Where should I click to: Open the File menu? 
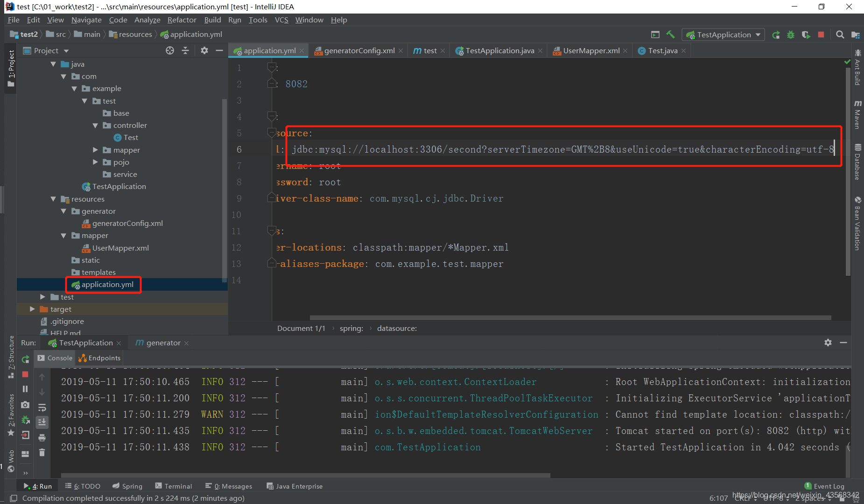pos(14,20)
